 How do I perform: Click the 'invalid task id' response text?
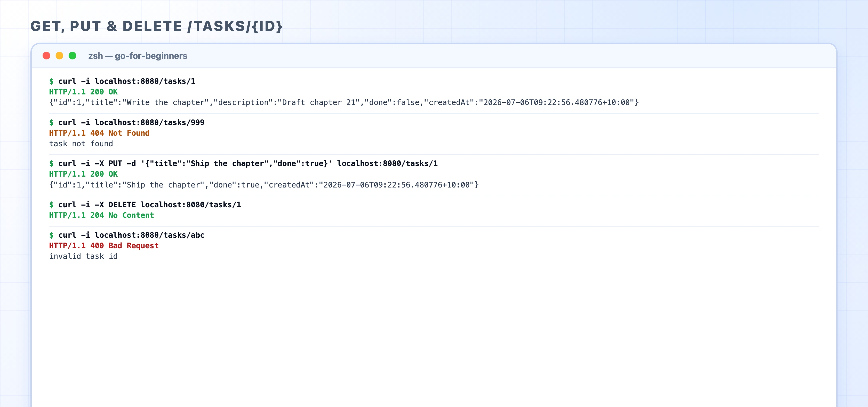pyautogui.click(x=83, y=256)
